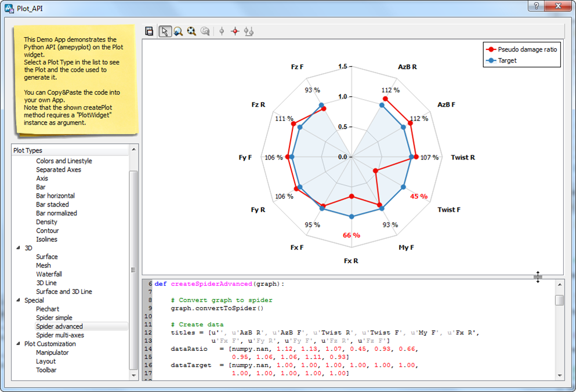Select the double cursor measurement tool
This screenshot has width=576, height=392.
[249, 31]
